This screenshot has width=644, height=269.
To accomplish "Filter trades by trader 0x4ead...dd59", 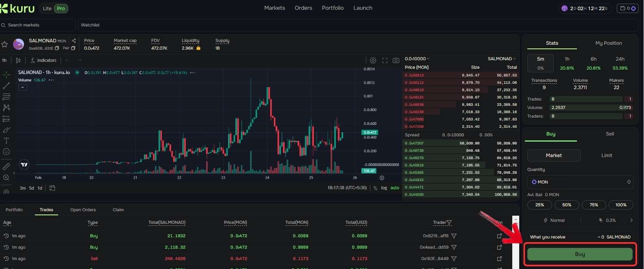I will tap(454, 247).
